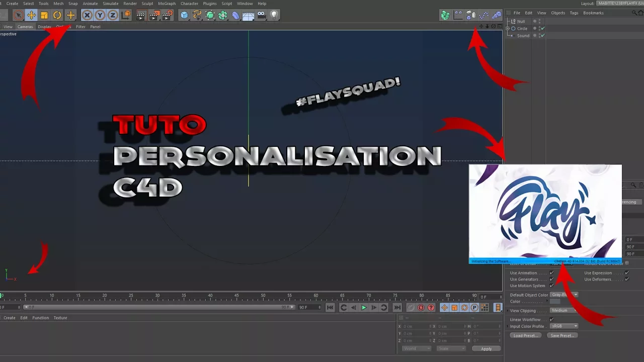Add a Cube primitive object

(185, 15)
